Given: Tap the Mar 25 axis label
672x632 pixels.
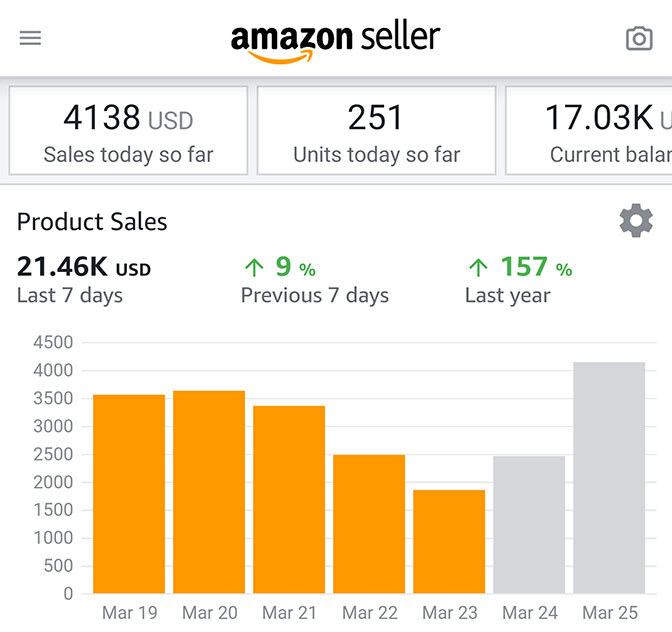Looking at the screenshot, I should click(609, 612).
